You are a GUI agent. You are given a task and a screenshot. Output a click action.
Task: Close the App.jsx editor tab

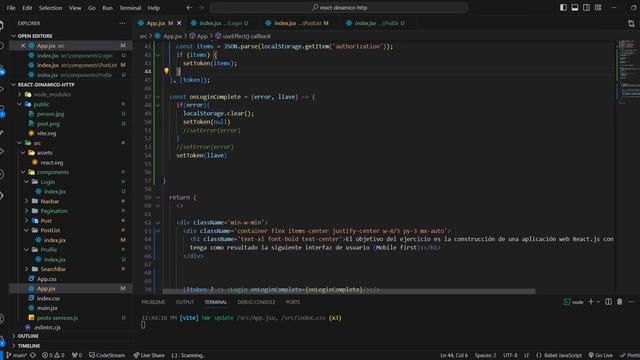point(179,23)
